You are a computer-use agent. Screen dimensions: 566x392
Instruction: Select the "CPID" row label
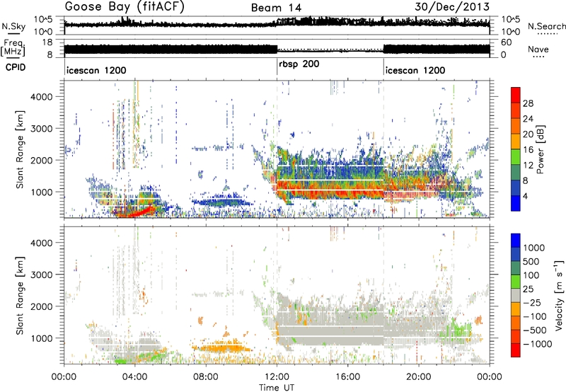pos(16,67)
